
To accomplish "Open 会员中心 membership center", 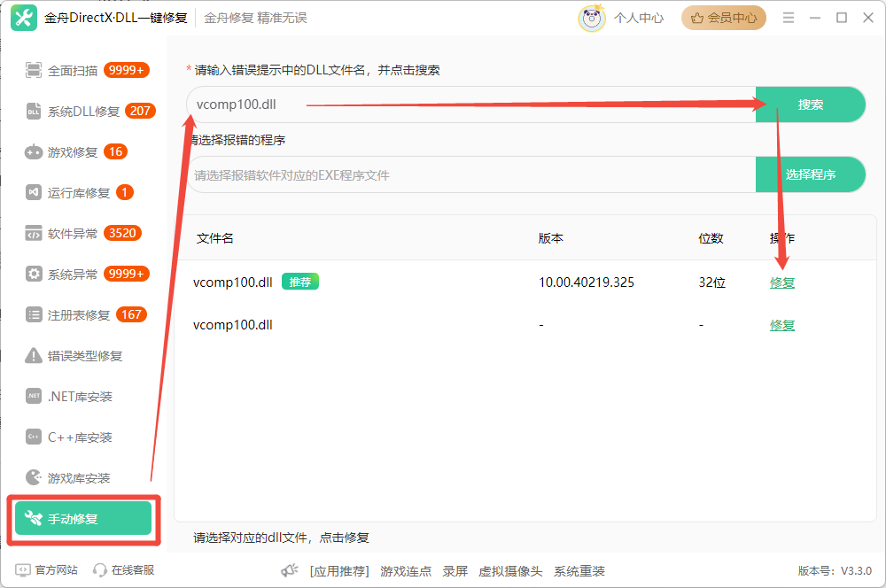I will (x=723, y=18).
